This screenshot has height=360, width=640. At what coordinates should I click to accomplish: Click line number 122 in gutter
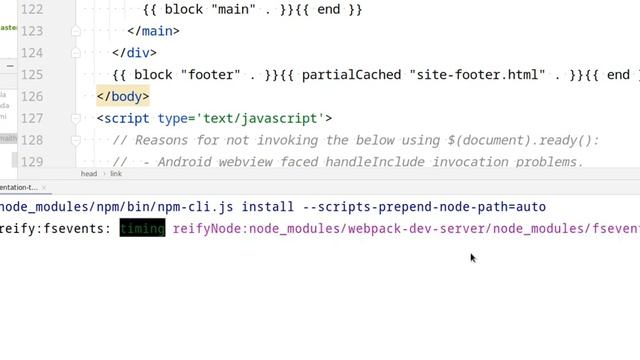coord(32,9)
